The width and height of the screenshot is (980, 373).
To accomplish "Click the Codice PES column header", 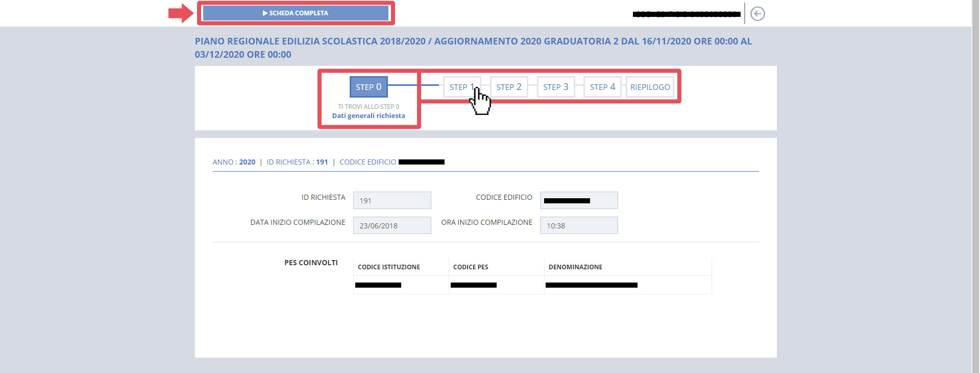I will click(x=470, y=267).
